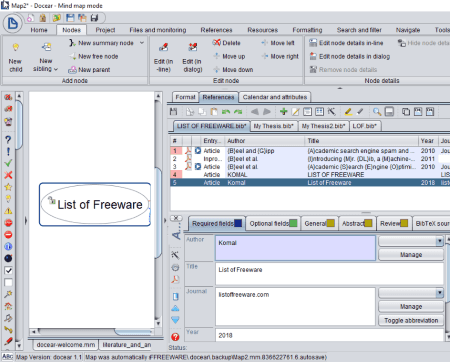Click the checked box icon in left bar

[8, 270]
